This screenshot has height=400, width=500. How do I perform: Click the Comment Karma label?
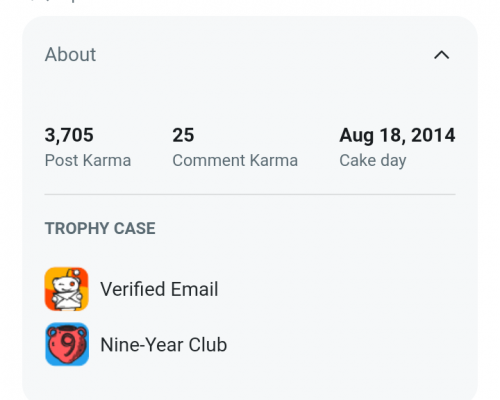235,160
